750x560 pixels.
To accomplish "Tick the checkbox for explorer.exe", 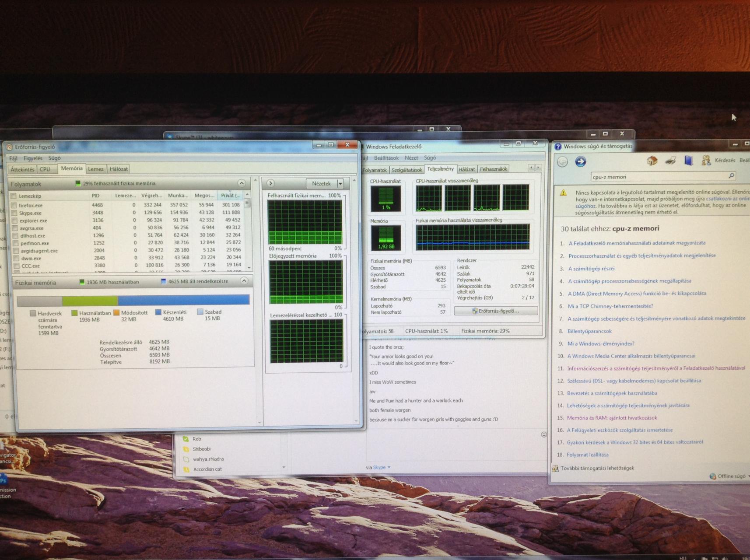I will [15, 220].
